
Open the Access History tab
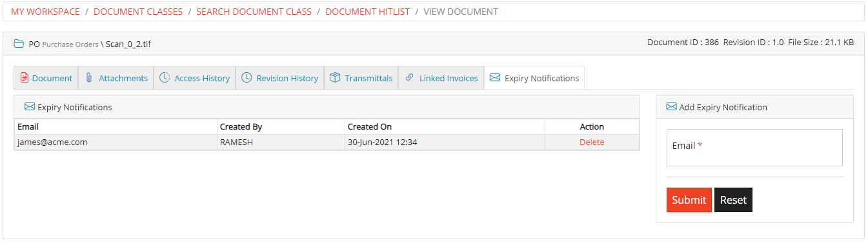click(x=195, y=78)
